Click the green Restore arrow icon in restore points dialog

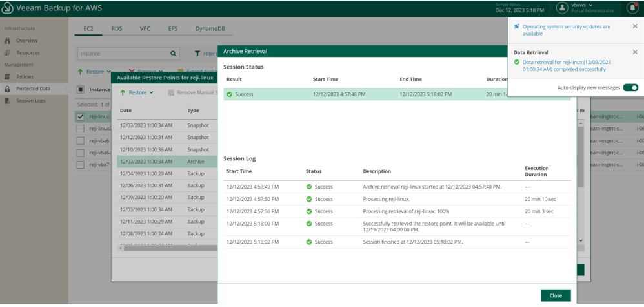click(x=123, y=92)
